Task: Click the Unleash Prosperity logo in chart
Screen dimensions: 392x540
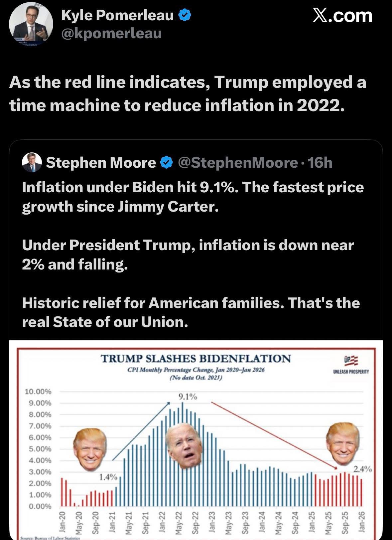Action: (350, 364)
